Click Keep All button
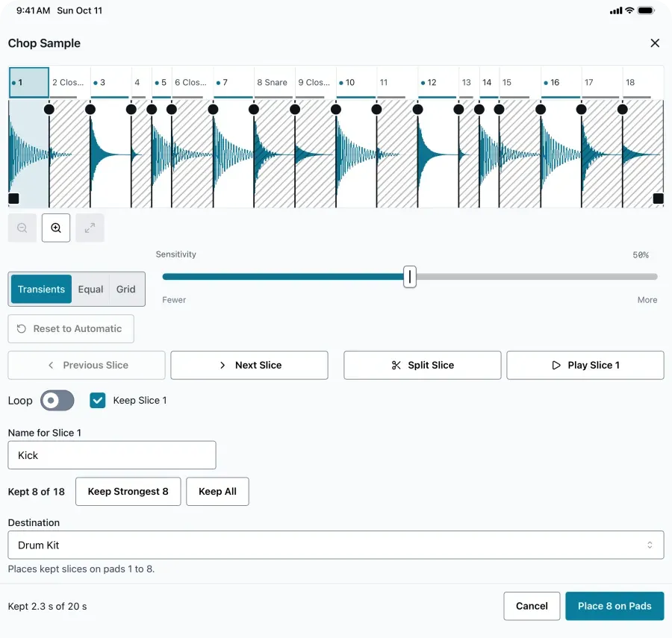Image resolution: width=672 pixels, height=638 pixels. point(217,492)
